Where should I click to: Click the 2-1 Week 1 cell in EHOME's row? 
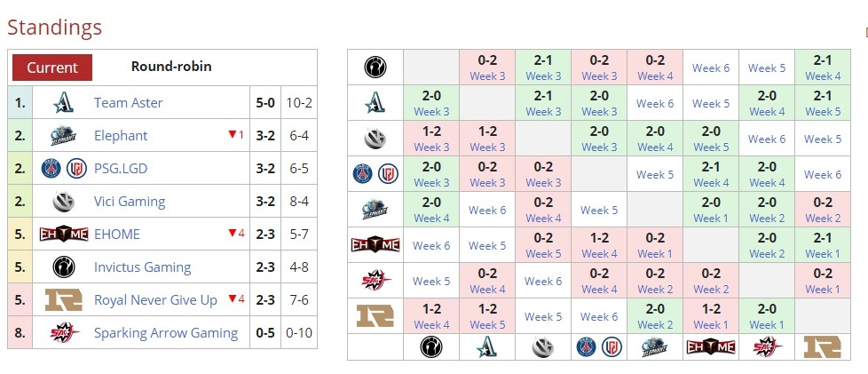(x=822, y=245)
